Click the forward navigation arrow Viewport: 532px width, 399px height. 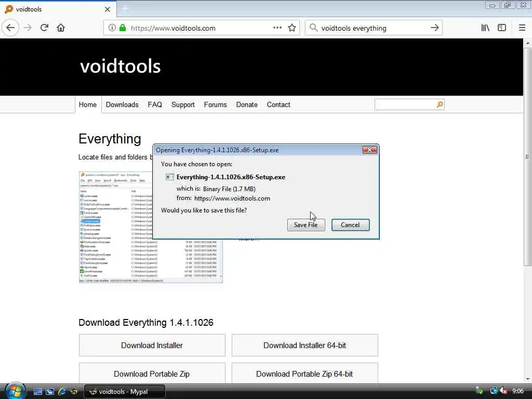[x=28, y=28]
